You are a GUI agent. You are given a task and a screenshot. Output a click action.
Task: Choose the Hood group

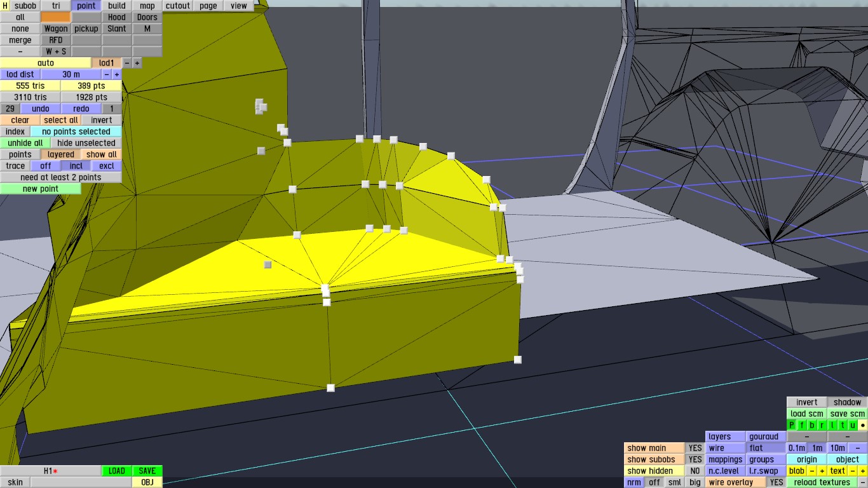[117, 17]
